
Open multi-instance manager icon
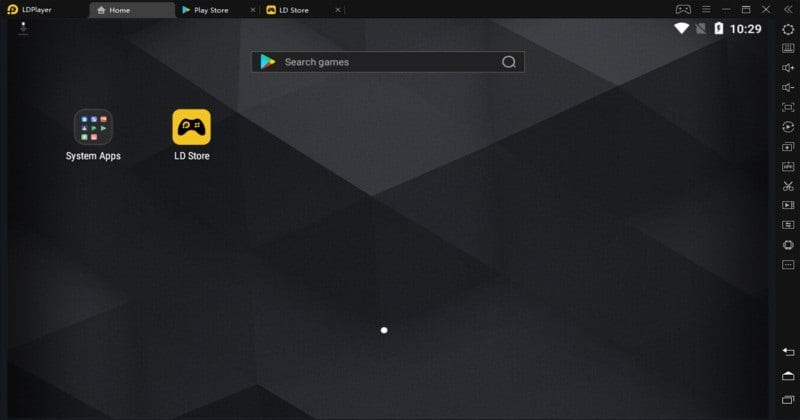tap(788, 147)
